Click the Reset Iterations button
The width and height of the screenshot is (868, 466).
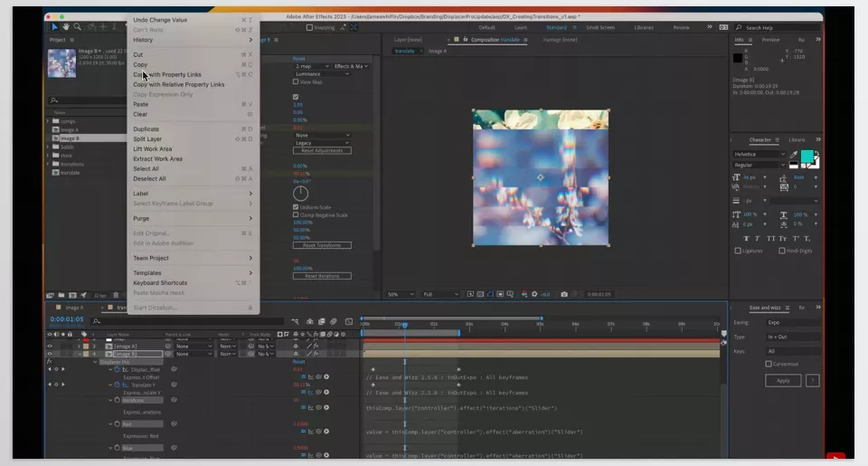pyautogui.click(x=322, y=276)
